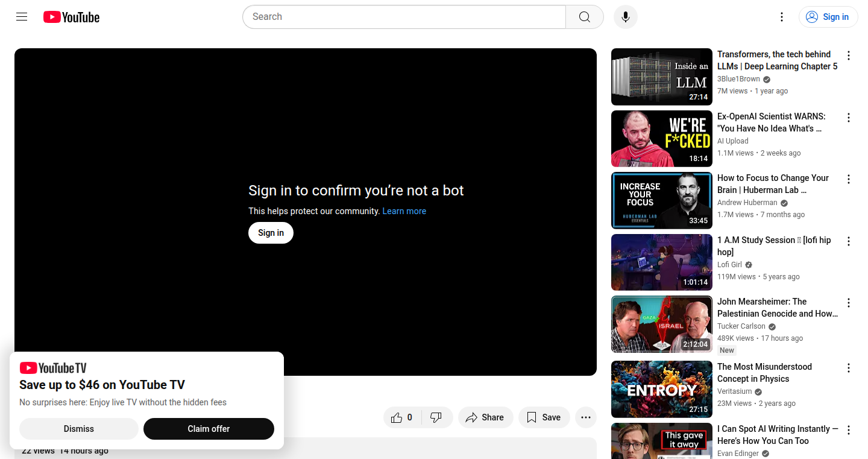Viewport: 868px width, 459px height.
Task: Open the Learn more link
Action: tap(404, 211)
